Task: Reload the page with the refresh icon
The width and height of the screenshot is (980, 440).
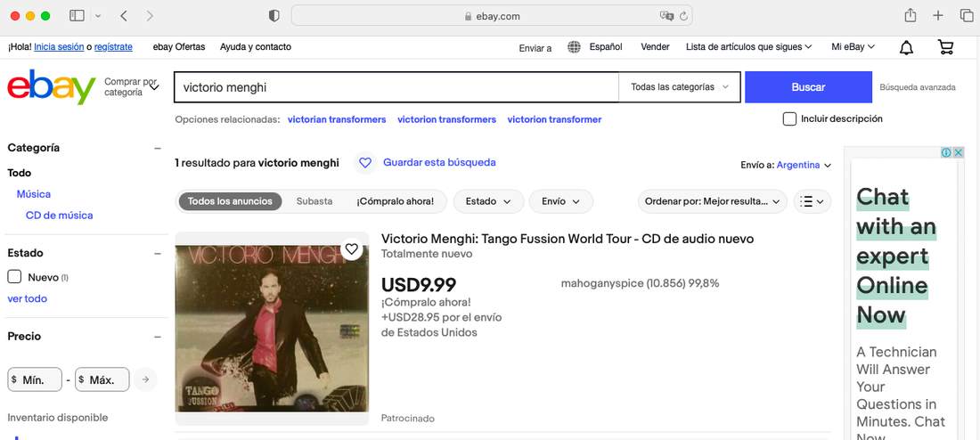Action: click(683, 16)
